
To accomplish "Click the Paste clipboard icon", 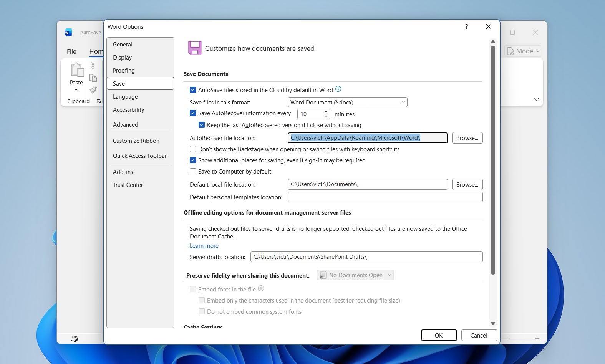I will [x=76, y=70].
